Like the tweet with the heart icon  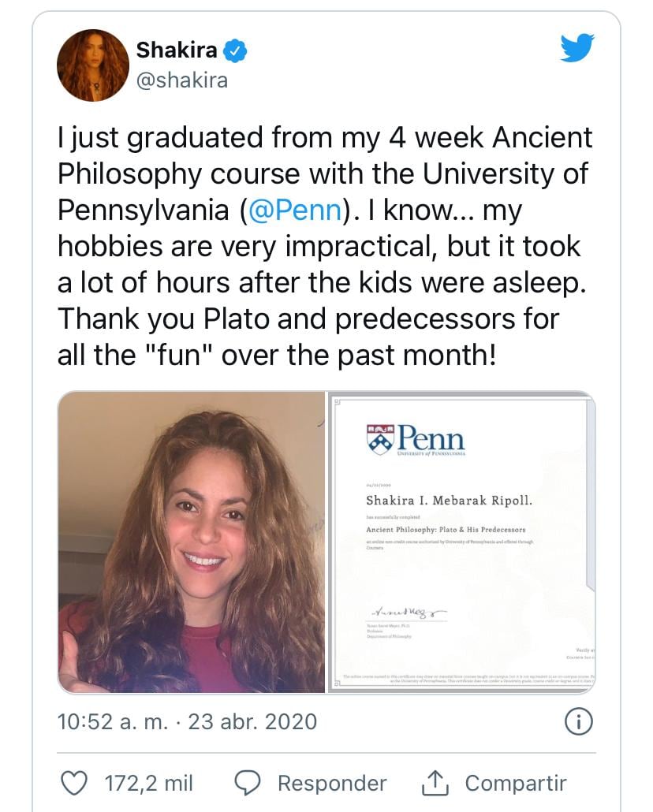click(x=74, y=783)
